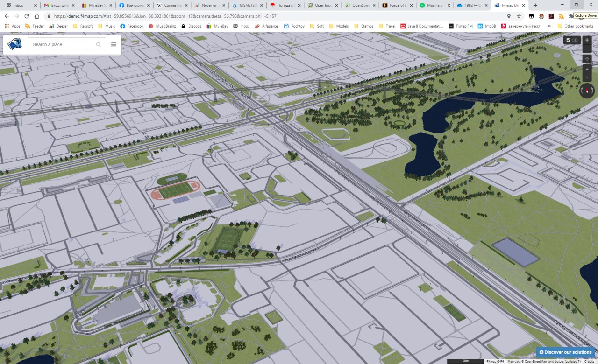The width and height of the screenshot is (598, 364).
Task: Click location permission icon in address bar
Action: (x=509, y=16)
